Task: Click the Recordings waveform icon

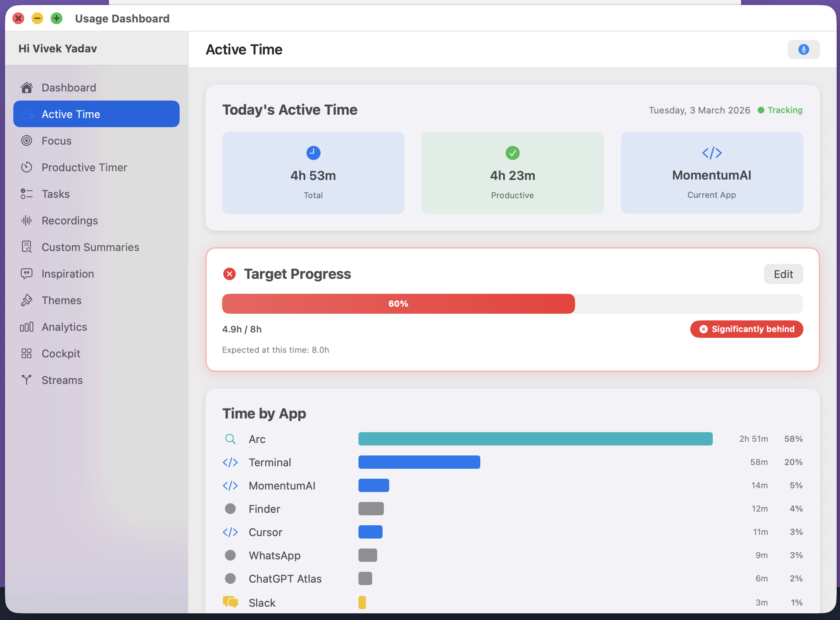Action: click(26, 220)
